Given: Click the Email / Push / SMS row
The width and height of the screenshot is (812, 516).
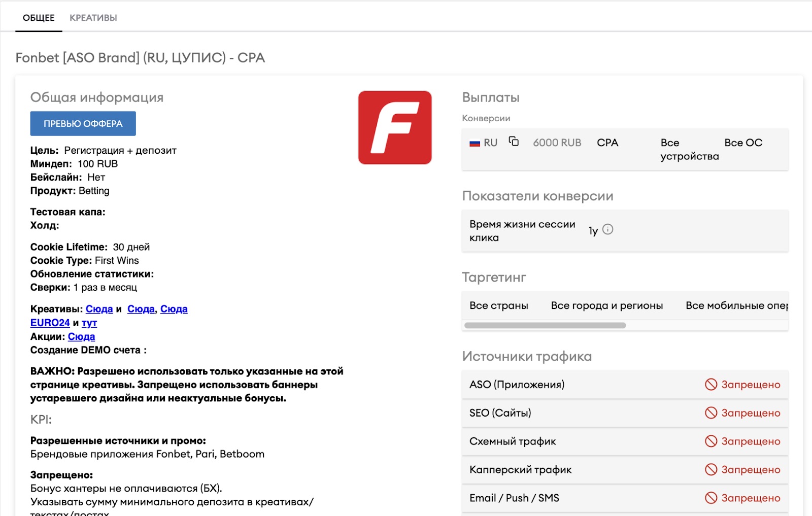Looking at the screenshot, I should pos(625,498).
